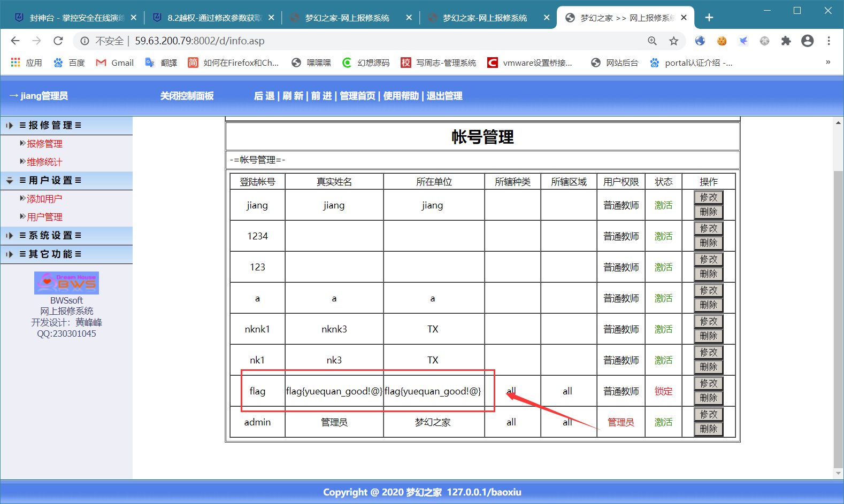Open the Gmail bookmark
This screenshot has height=504, width=844.
click(114, 63)
